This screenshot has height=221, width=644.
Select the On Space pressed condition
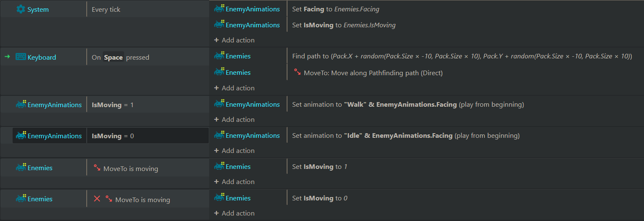pos(148,57)
